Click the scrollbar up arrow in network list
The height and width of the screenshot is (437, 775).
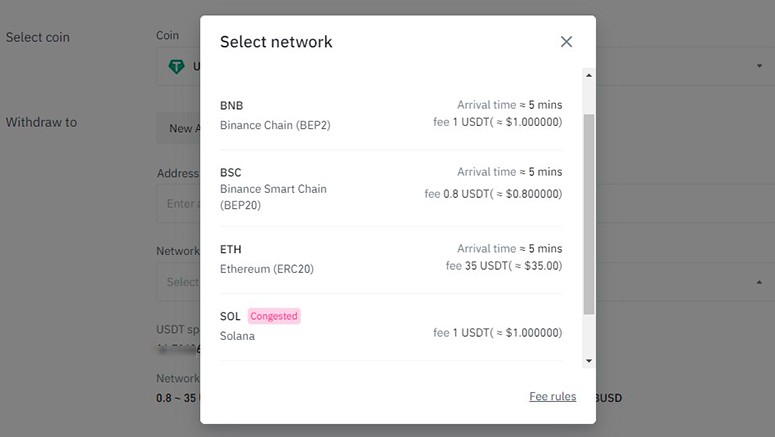[x=589, y=75]
